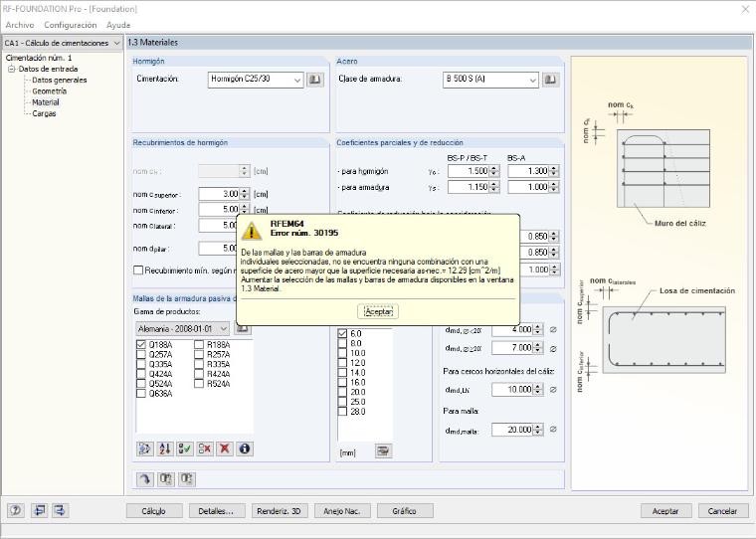Click the reset arrow icon below meshes
Screen dimensions: 756x539
click(x=145, y=479)
